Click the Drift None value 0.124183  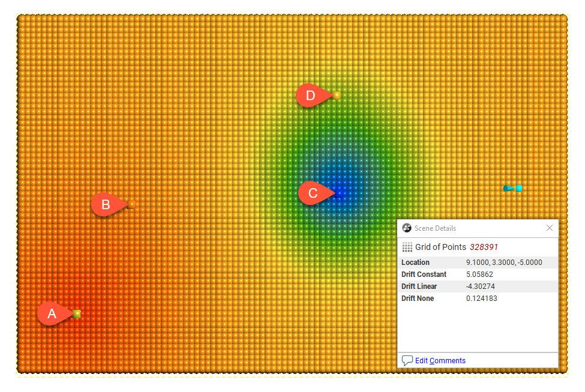coord(482,298)
